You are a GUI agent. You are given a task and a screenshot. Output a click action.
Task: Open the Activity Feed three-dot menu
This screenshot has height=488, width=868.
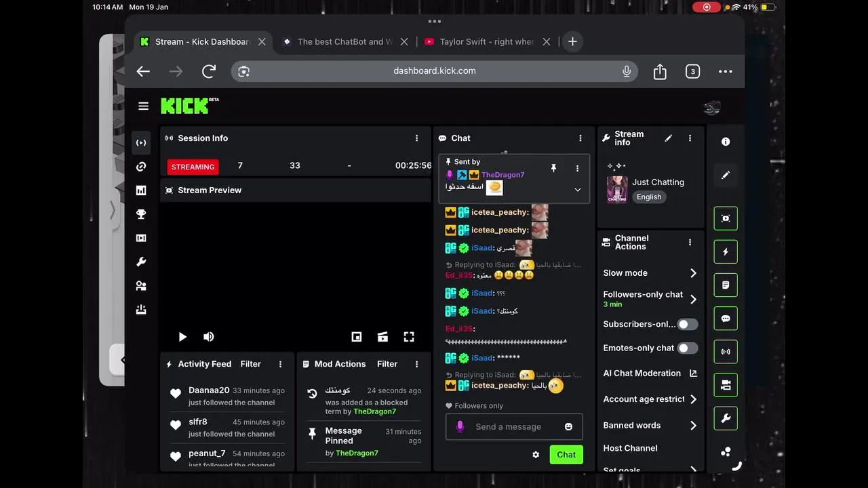pyautogui.click(x=280, y=364)
